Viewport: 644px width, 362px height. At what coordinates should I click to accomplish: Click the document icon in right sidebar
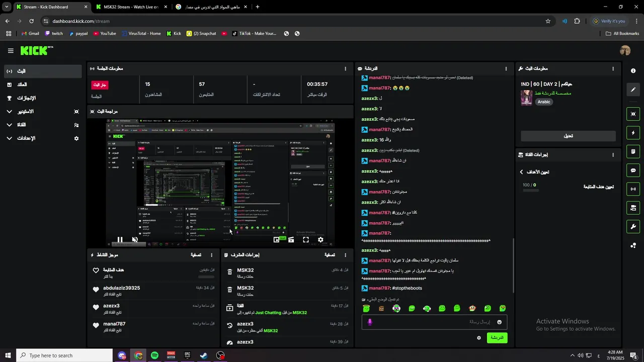633,151
